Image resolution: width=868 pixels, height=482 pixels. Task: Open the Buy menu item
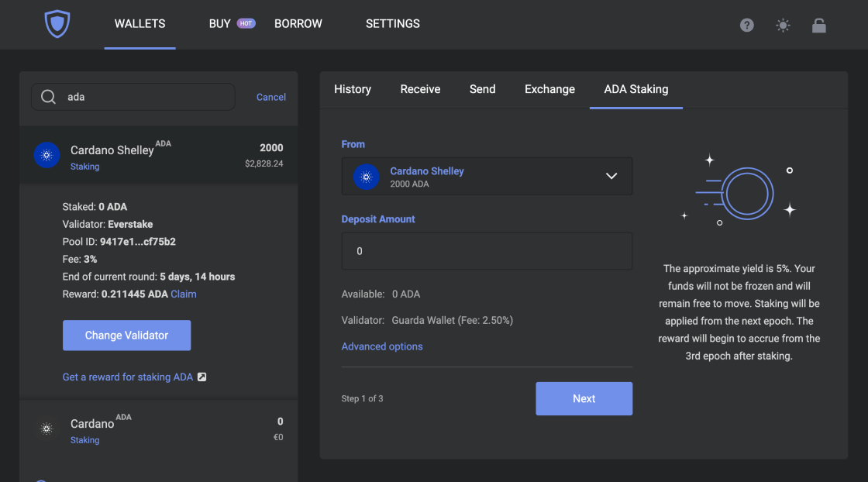click(x=220, y=24)
